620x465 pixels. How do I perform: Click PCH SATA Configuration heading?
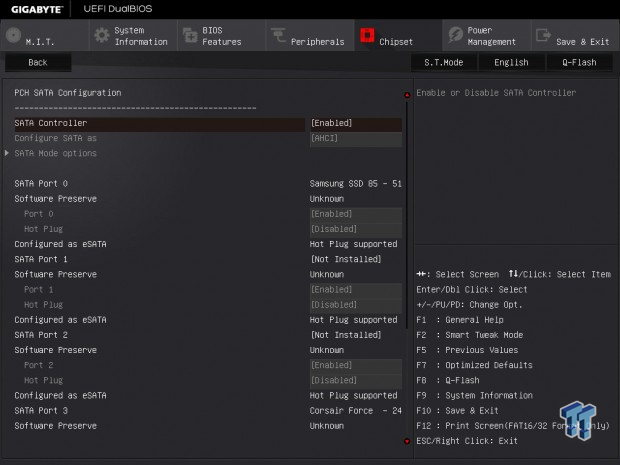68,93
